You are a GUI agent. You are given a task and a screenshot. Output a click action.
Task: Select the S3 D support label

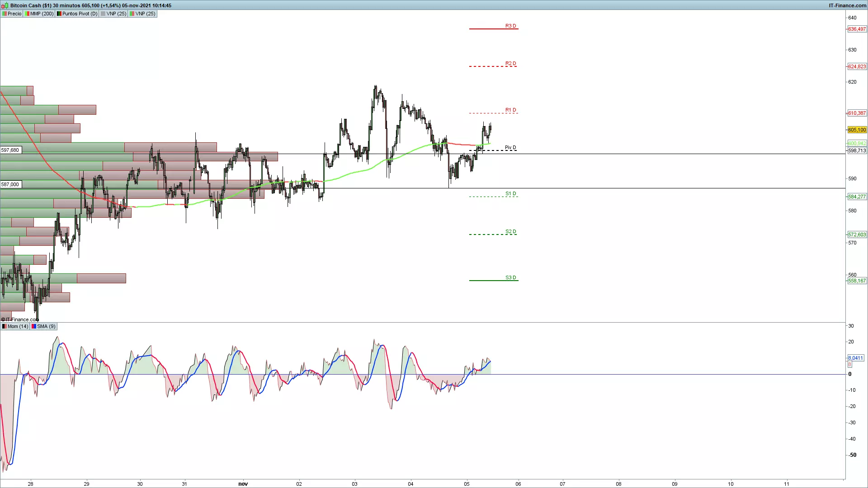coord(510,277)
